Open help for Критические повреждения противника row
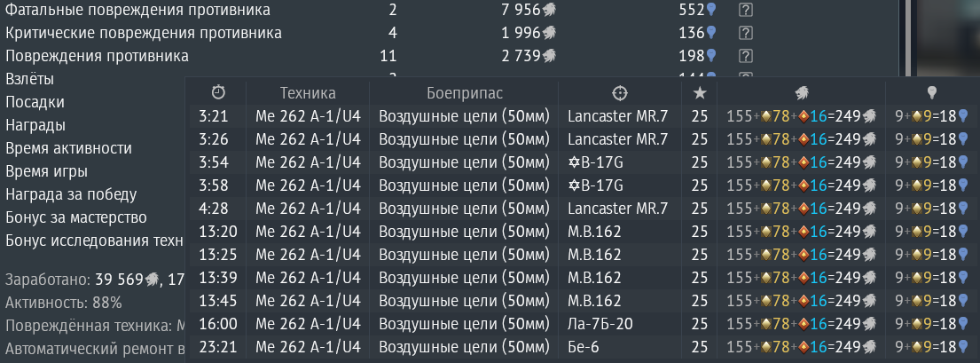This screenshot has height=363, width=980. click(745, 33)
